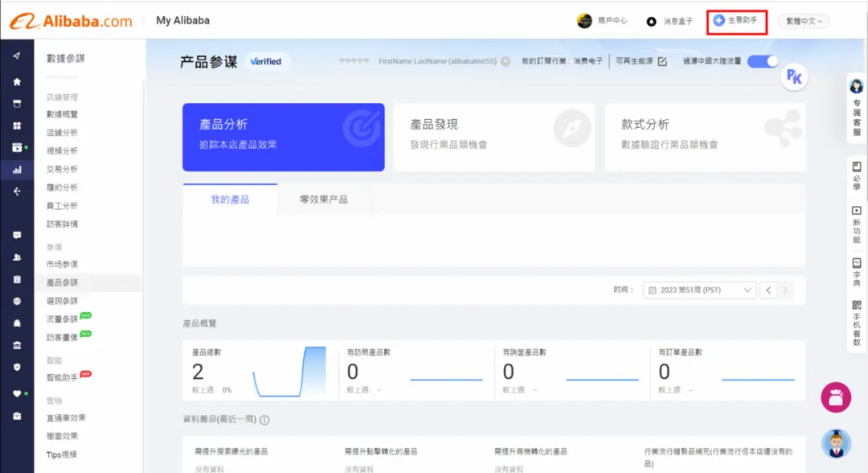Open 智能助手 in the side menu
The height and width of the screenshot is (473, 868).
click(x=62, y=378)
